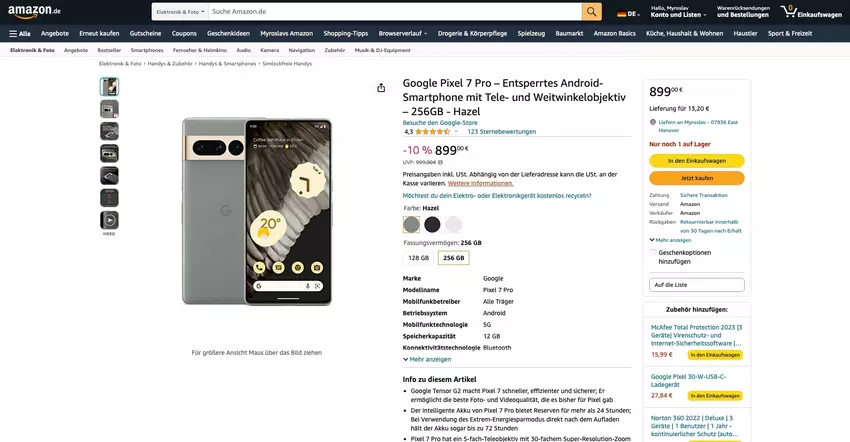Open the Besuche den Google-Store link
Viewport: 850px width, 442px height.
coord(439,122)
